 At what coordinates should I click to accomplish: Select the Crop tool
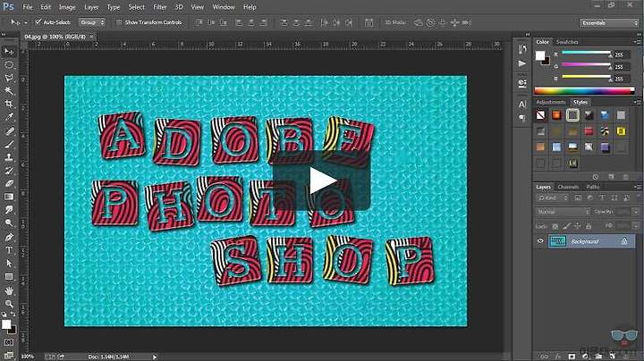(9, 104)
